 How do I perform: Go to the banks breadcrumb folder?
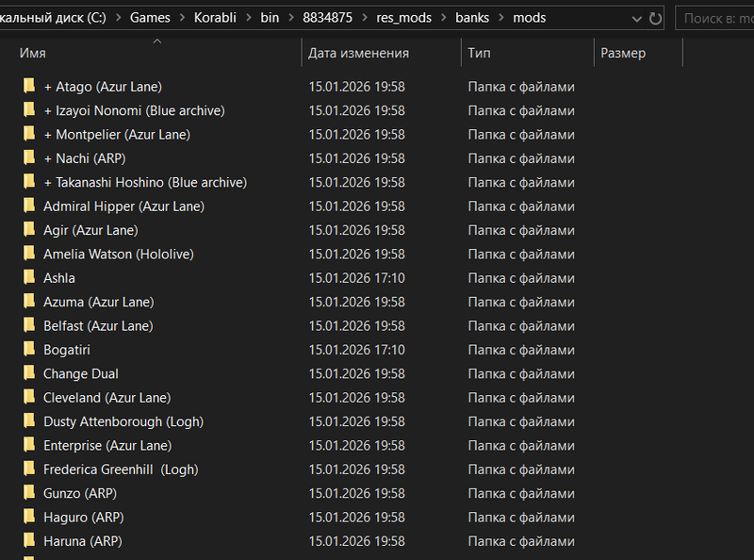coord(471,18)
